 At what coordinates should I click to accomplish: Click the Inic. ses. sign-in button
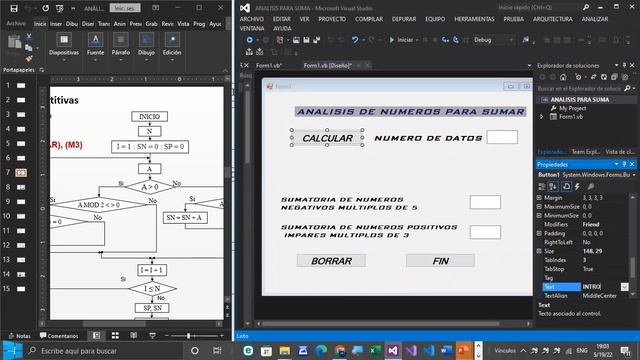coord(125,8)
